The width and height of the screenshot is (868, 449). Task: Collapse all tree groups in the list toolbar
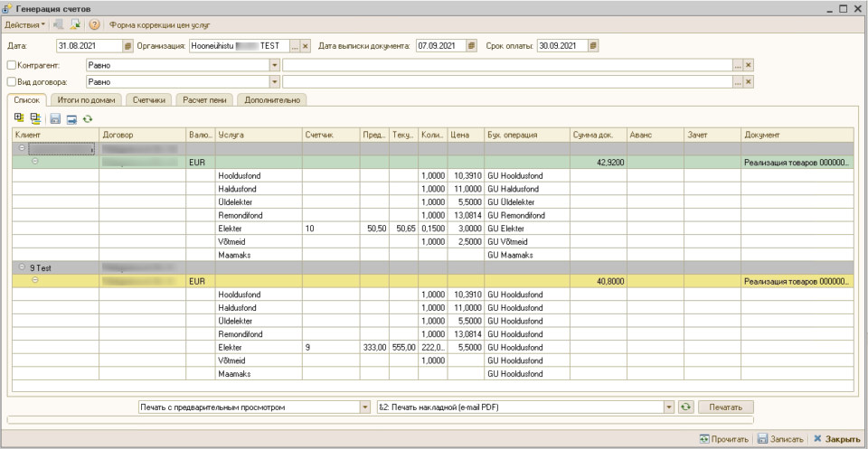click(36, 117)
